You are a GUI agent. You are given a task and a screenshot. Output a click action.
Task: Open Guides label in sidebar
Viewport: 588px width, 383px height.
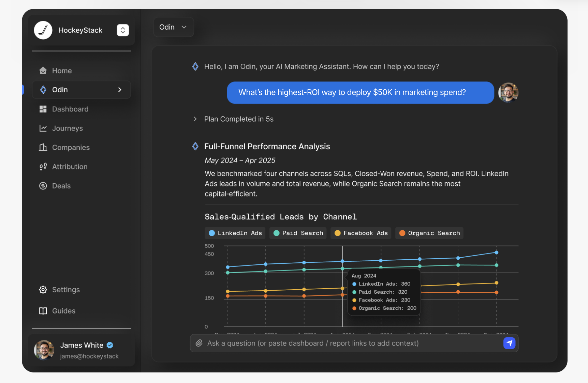pyautogui.click(x=64, y=311)
